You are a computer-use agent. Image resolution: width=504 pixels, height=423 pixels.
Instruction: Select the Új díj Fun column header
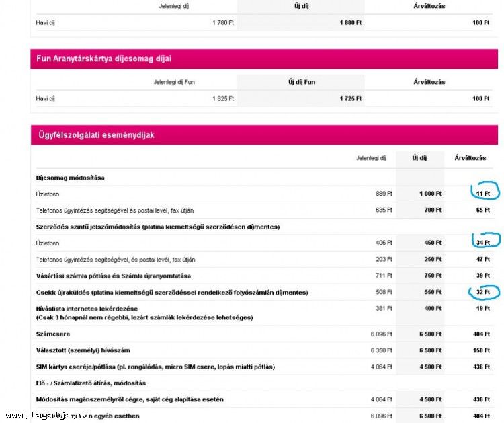[301, 82]
